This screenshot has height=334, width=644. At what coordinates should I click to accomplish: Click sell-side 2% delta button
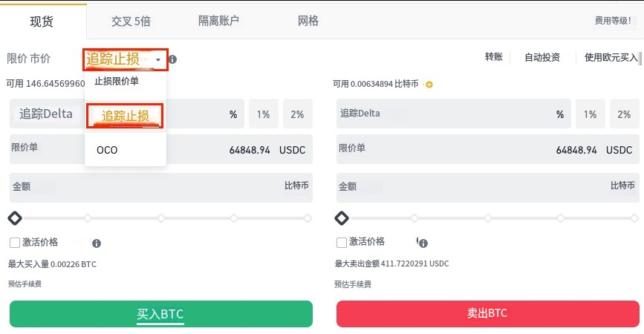pos(624,114)
